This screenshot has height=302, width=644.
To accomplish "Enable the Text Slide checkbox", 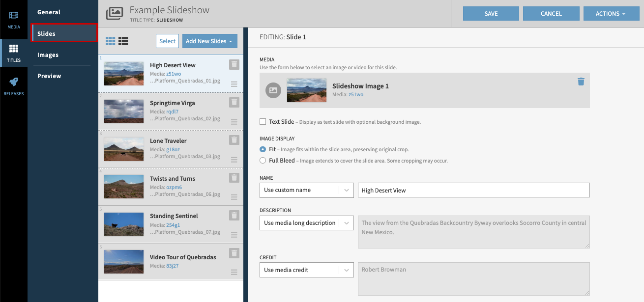I will [263, 121].
